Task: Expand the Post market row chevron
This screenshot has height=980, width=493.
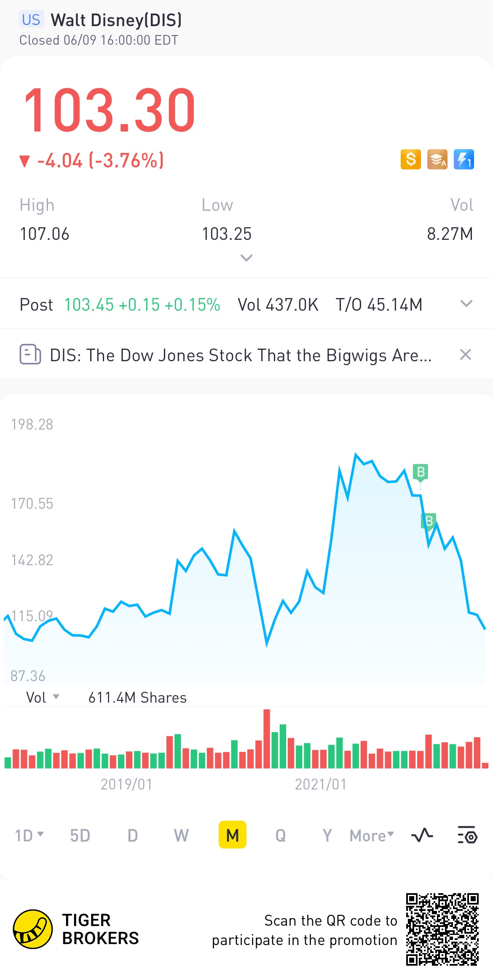Action: coord(466,304)
